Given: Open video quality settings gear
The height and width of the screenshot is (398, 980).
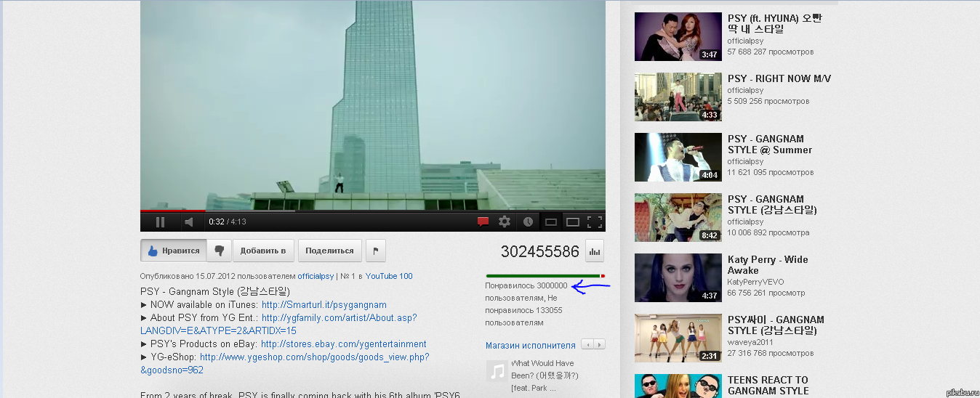Looking at the screenshot, I should (504, 222).
